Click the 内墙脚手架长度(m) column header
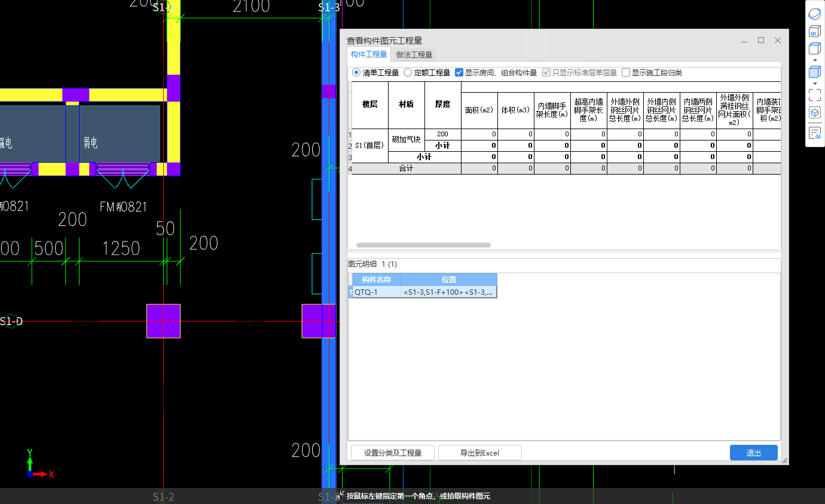This screenshot has width=825, height=504. click(x=552, y=110)
